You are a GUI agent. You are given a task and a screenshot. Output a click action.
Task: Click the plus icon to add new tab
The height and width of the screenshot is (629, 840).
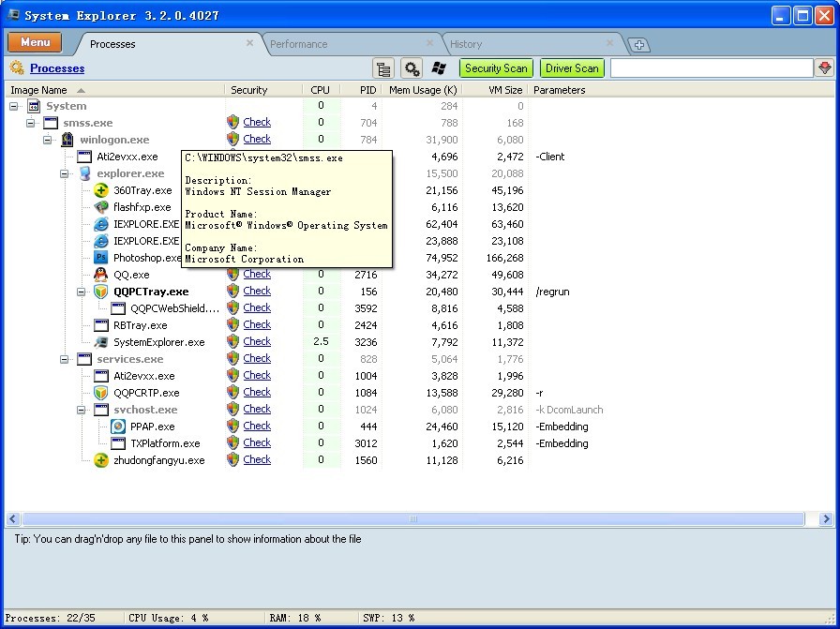click(638, 45)
